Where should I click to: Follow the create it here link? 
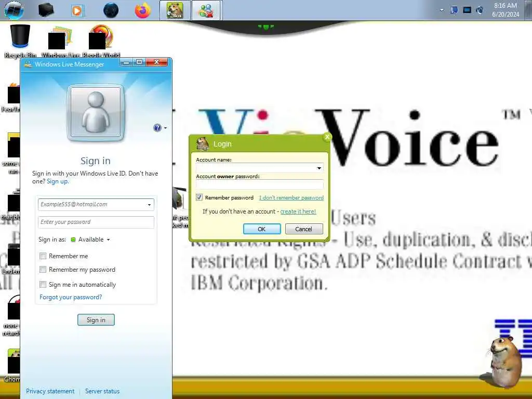tap(298, 211)
